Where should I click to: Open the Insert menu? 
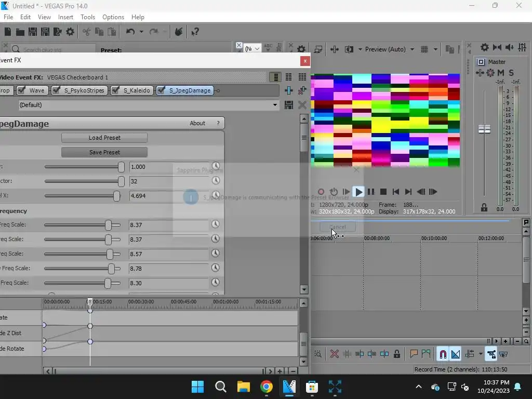65,17
